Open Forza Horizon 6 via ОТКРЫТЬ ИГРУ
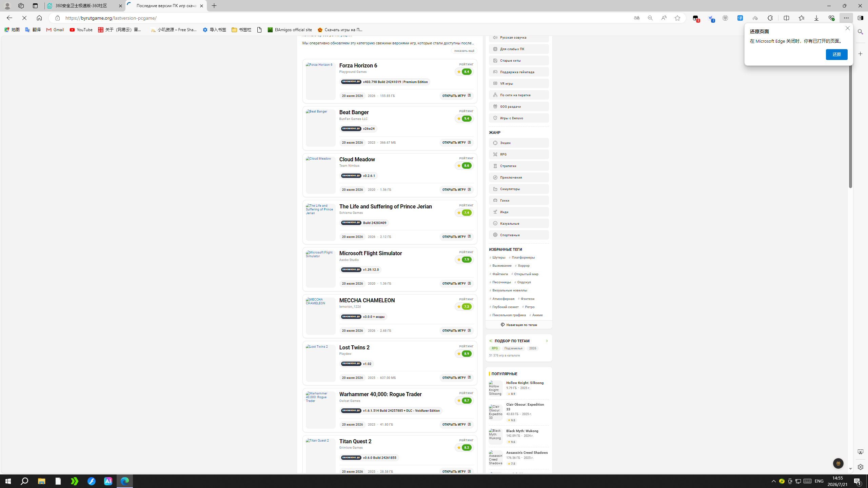The width and height of the screenshot is (868, 488). [456, 96]
